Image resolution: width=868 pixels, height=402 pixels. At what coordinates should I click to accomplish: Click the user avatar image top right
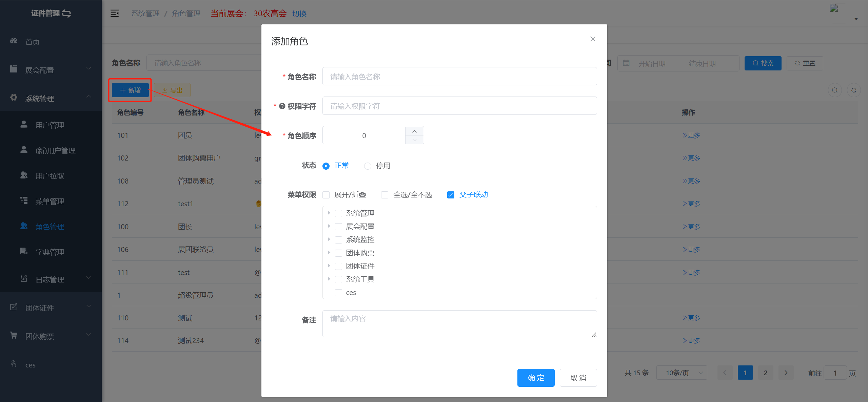click(839, 13)
